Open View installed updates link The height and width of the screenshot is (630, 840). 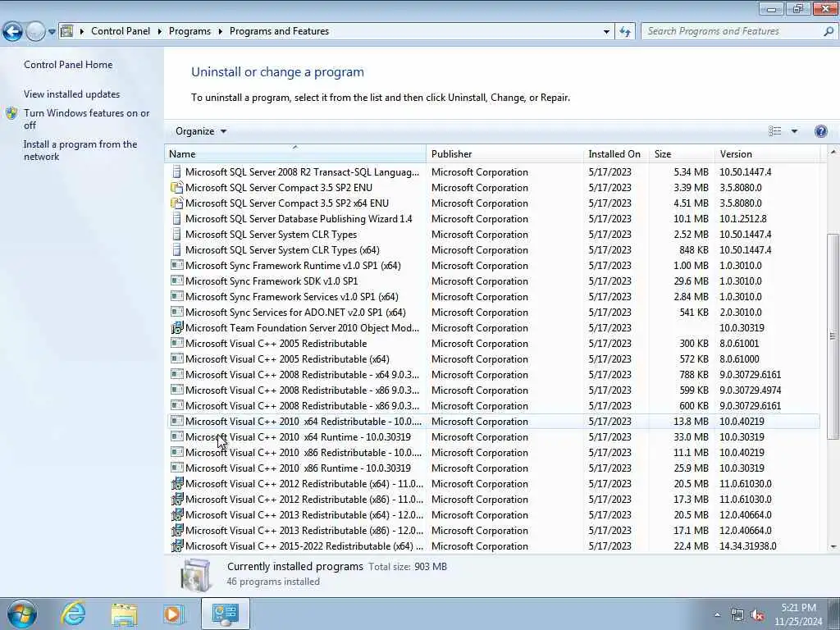coord(72,94)
